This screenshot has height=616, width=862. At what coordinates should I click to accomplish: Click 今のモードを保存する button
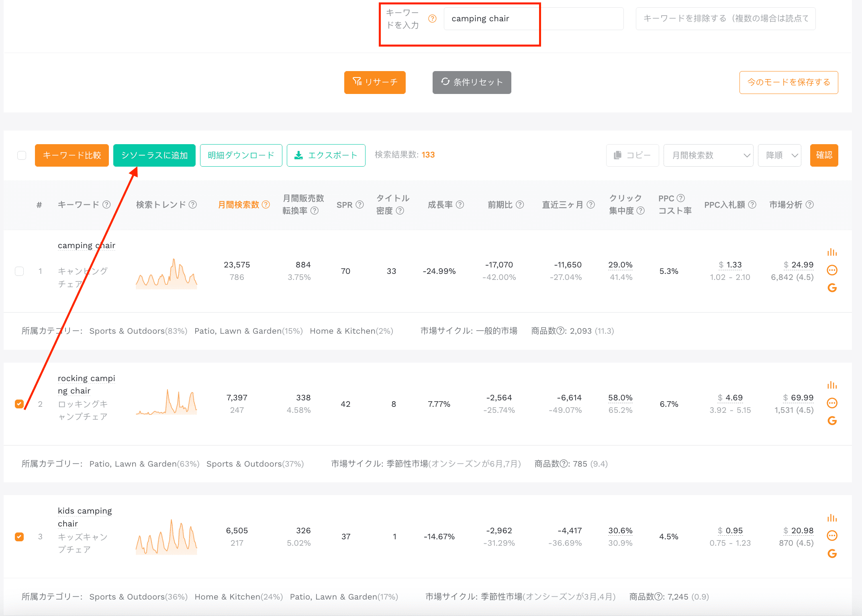pyautogui.click(x=788, y=82)
